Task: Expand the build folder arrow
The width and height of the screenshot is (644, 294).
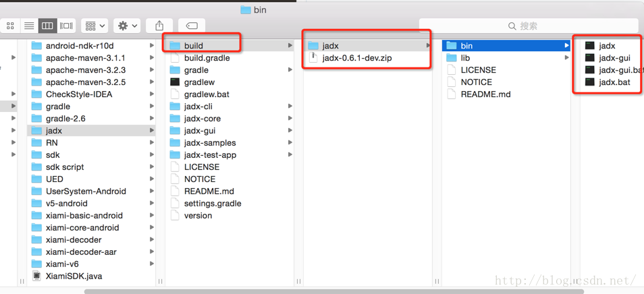Action: pos(290,45)
